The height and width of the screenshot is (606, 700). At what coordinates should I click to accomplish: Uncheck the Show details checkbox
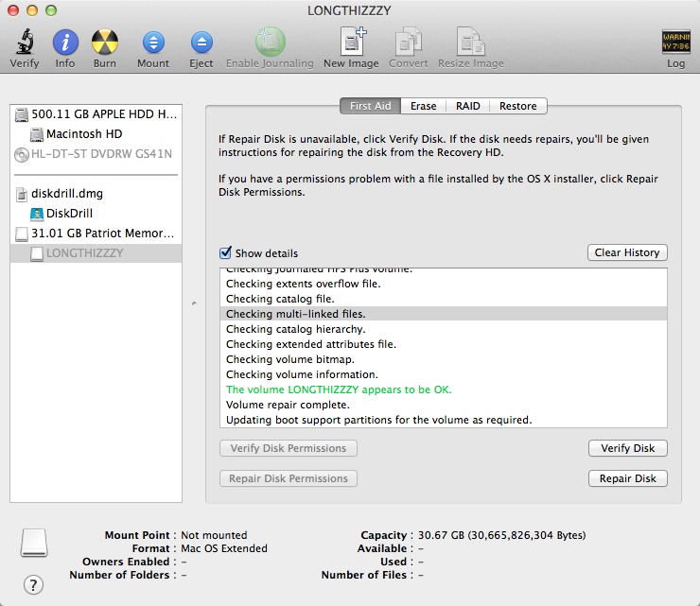(225, 252)
